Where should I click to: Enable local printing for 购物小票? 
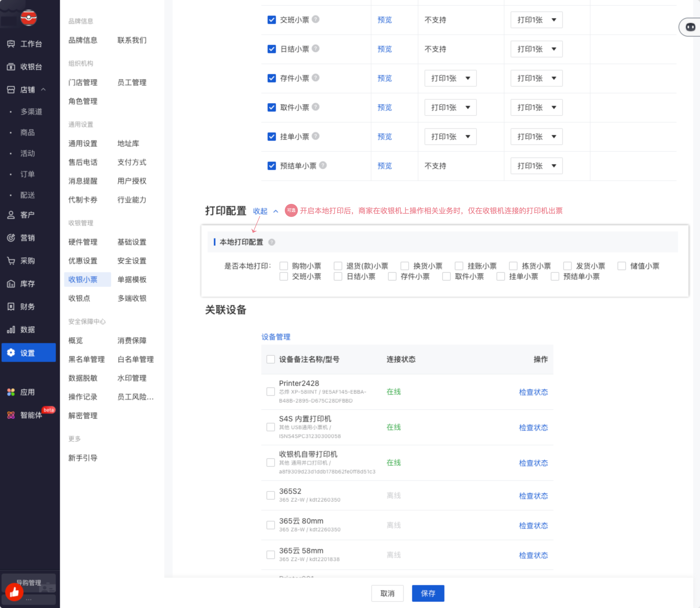(x=284, y=266)
